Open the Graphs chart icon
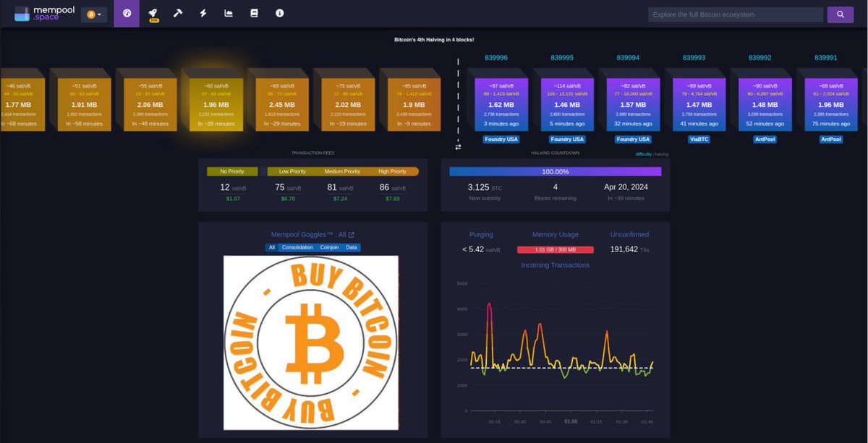 click(229, 14)
